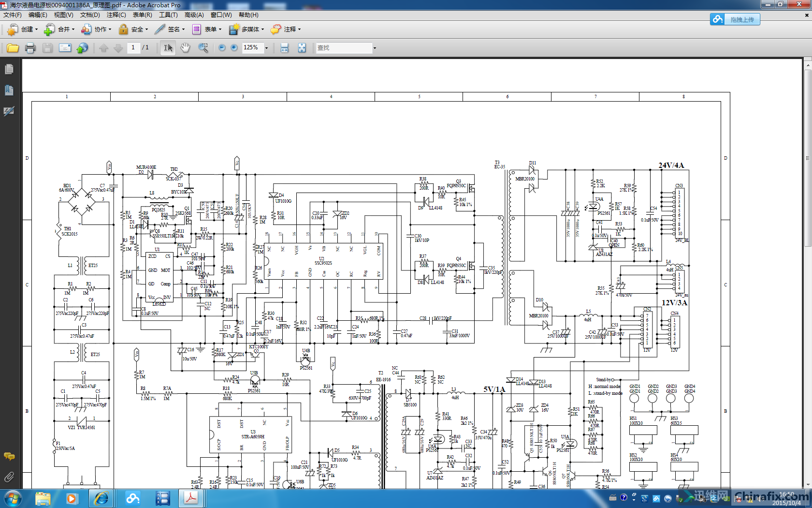The image size is (812, 508).
Task: Click the Fit Width scrolling icon
Action: tap(284, 48)
